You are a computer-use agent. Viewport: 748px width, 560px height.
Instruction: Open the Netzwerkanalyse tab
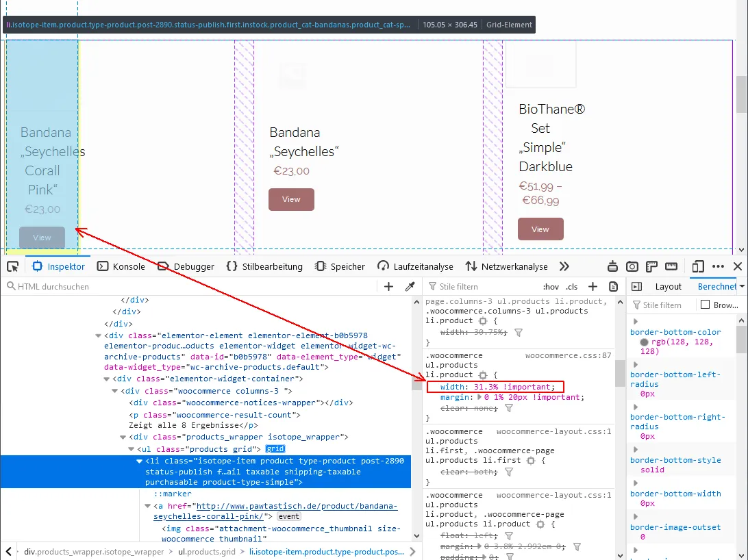tap(507, 266)
